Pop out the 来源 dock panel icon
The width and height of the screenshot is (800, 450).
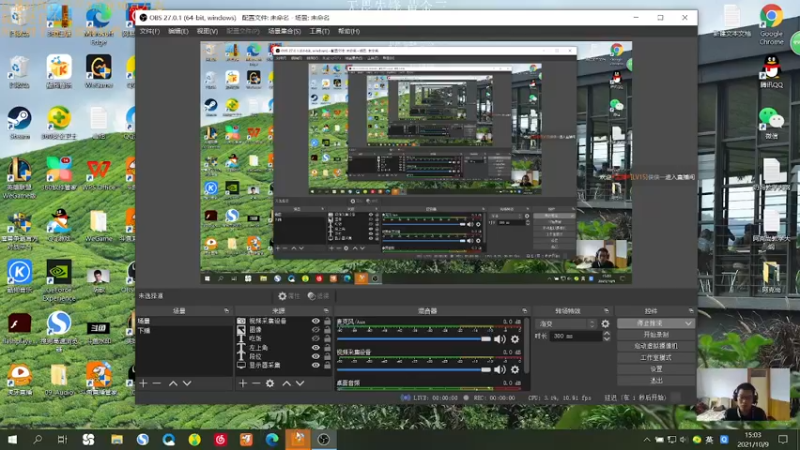[326, 311]
